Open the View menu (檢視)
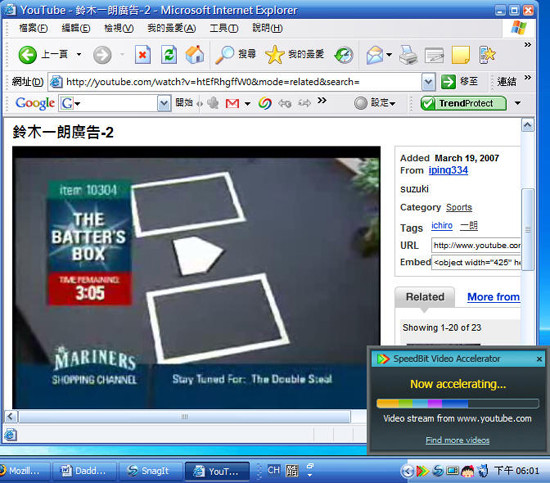Viewport: 550px width, 483px height. click(x=119, y=28)
